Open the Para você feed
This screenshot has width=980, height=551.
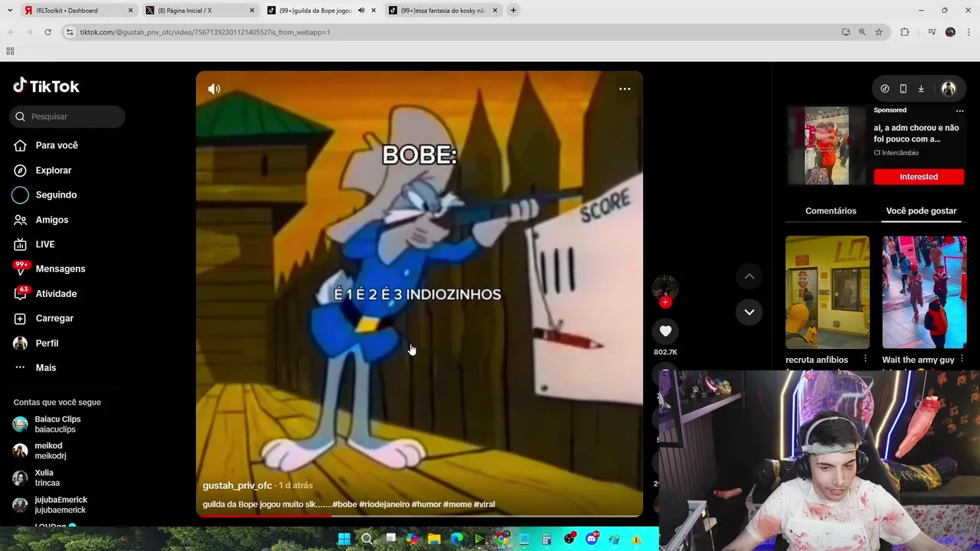(46, 145)
